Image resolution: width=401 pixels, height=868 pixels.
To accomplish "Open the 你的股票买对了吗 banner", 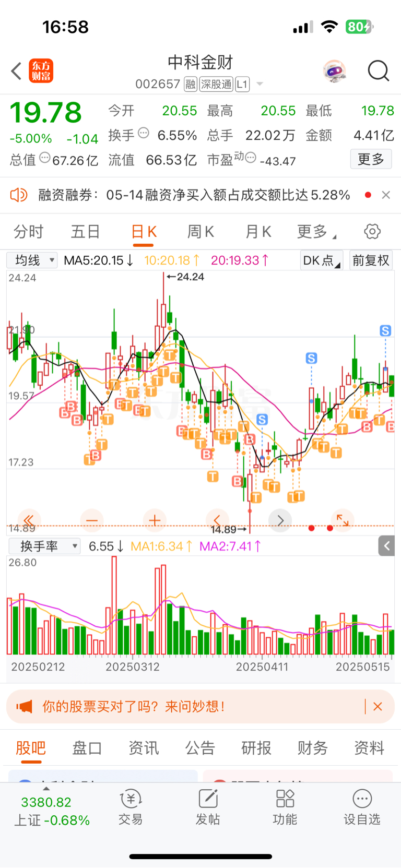I will click(200, 706).
